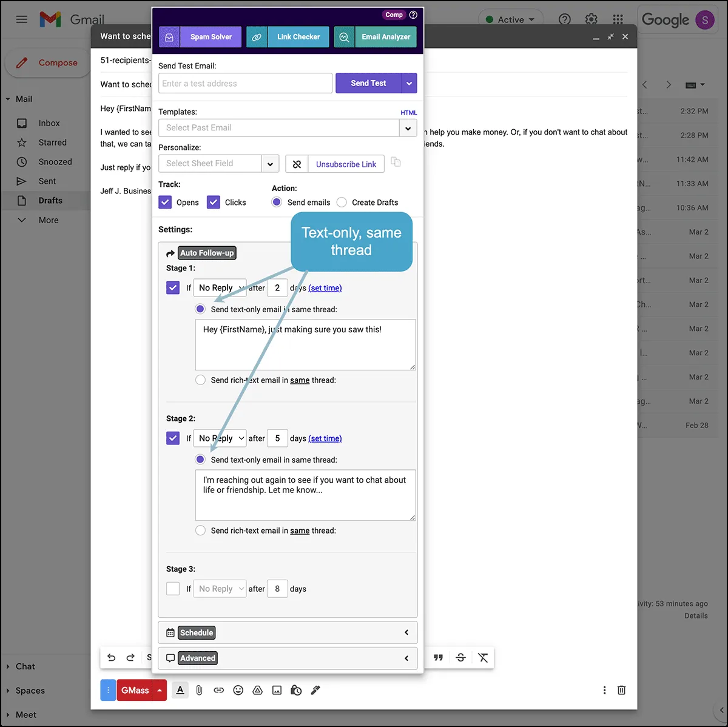The image size is (728, 727).
Task: Discard draft trash icon
Action: pyautogui.click(x=621, y=690)
